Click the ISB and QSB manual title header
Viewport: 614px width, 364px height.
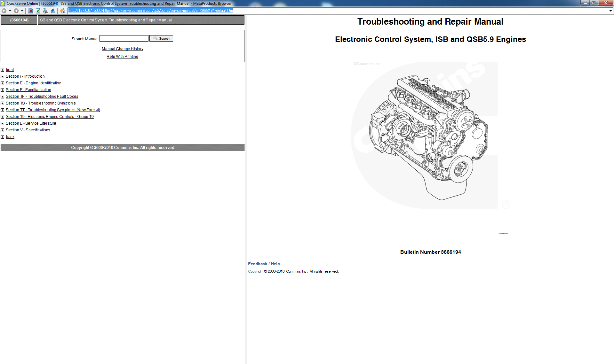(x=141, y=20)
